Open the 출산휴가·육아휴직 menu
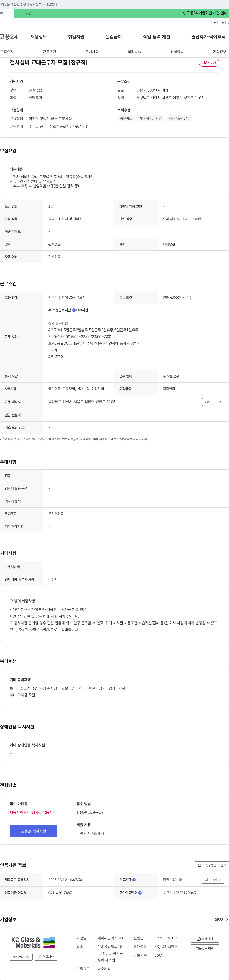The image size is (229, 980). 208,37
